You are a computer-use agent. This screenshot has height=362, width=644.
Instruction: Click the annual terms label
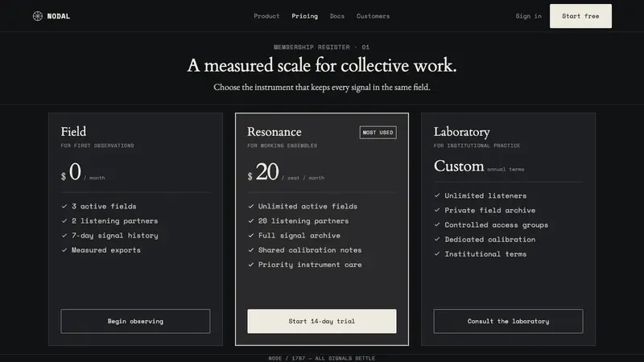(x=506, y=169)
